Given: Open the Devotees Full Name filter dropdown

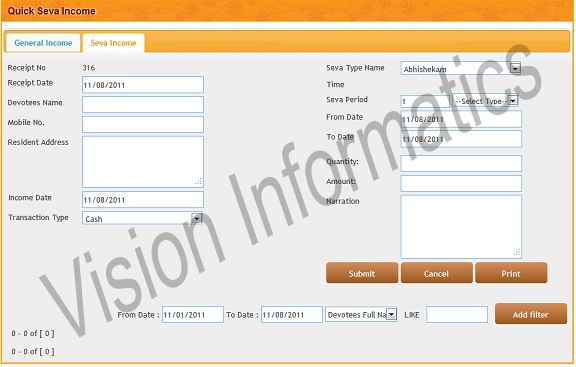Looking at the screenshot, I should coord(361,315).
